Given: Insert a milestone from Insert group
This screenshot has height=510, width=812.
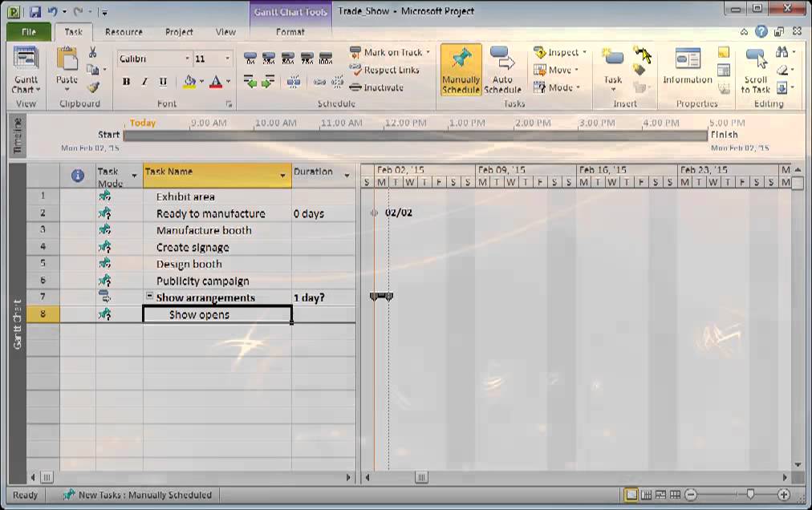Looking at the screenshot, I should [x=639, y=71].
